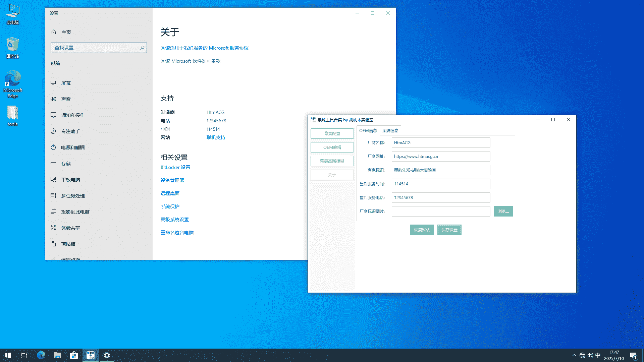Open the 此电脑 desktop icon
Viewport: 644px width, 362px height.
[x=13, y=14]
